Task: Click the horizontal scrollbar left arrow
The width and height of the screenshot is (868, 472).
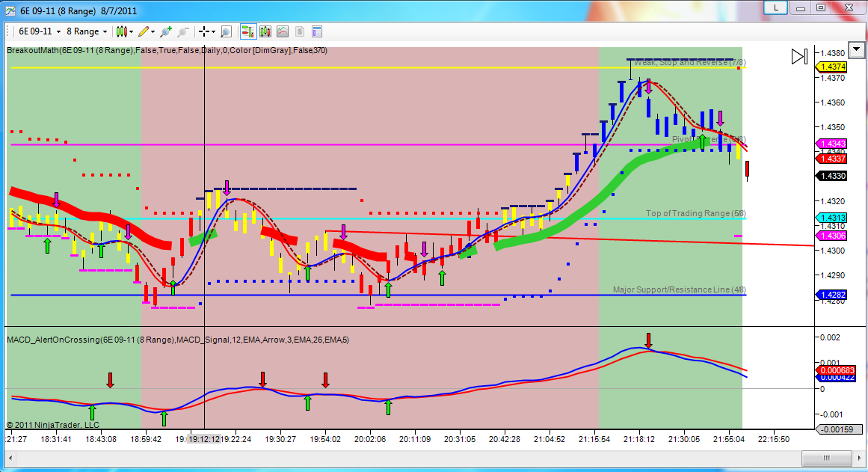Action: (x=10, y=458)
